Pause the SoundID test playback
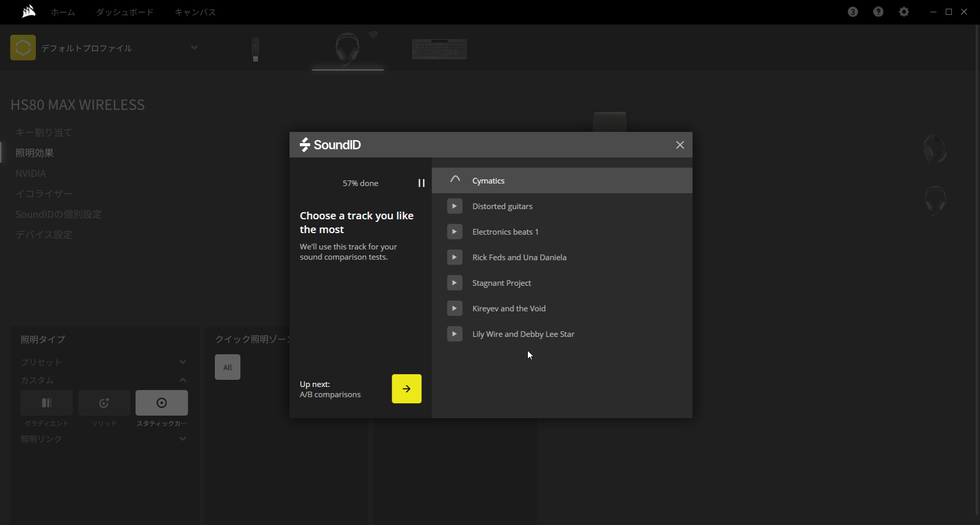 tap(421, 183)
